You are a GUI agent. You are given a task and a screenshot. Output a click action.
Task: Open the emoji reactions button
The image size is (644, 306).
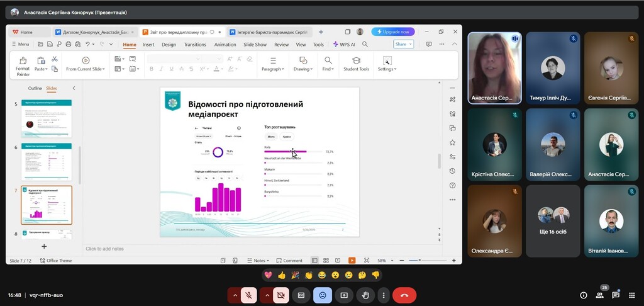[323, 295]
